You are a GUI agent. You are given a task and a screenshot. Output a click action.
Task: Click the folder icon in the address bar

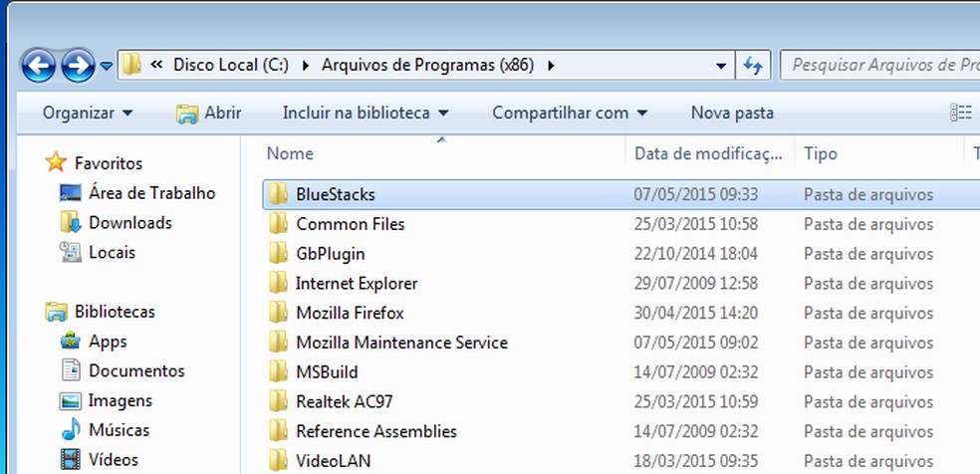[131, 65]
